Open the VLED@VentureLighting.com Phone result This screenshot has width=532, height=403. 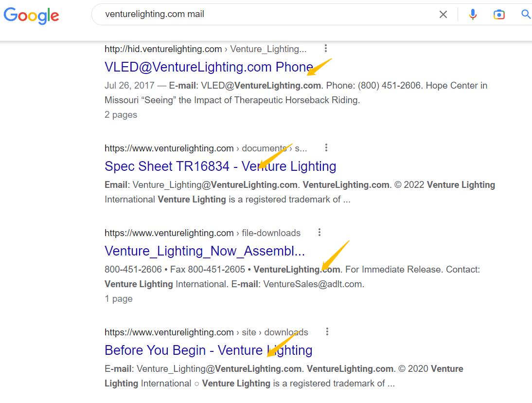click(x=209, y=67)
